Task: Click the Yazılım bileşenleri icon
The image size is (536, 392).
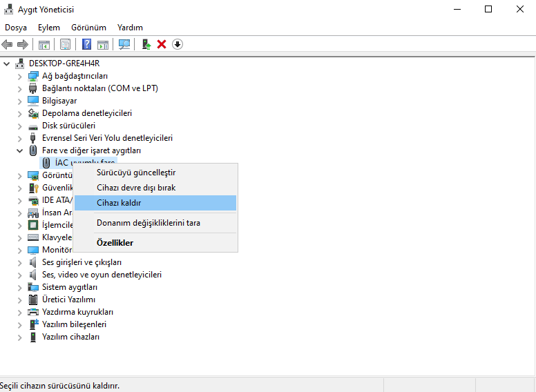Action: (x=33, y=324)
